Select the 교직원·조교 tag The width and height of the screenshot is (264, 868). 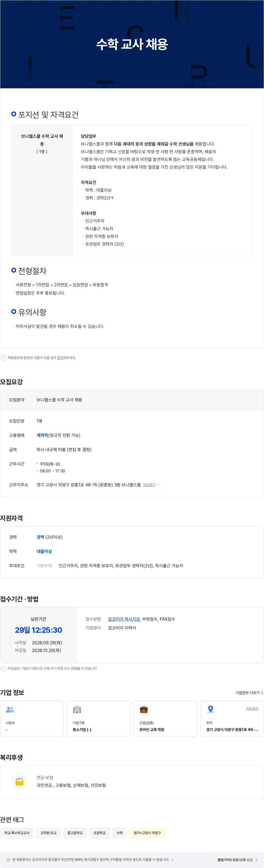pyautogui.click(x=48, y=833)
